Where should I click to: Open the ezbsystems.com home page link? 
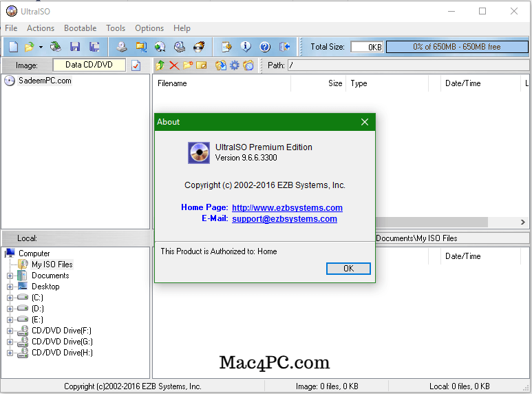click(287, 207)
